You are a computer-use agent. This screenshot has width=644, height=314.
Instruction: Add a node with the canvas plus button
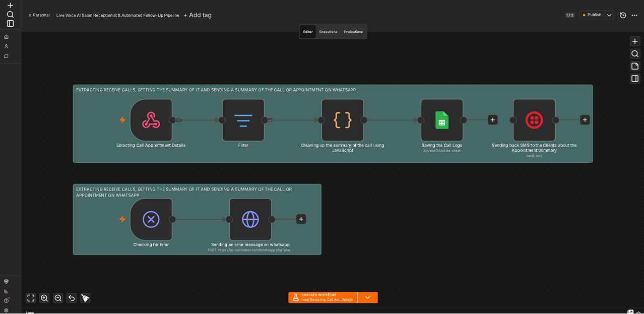click(x=635, y=41)
